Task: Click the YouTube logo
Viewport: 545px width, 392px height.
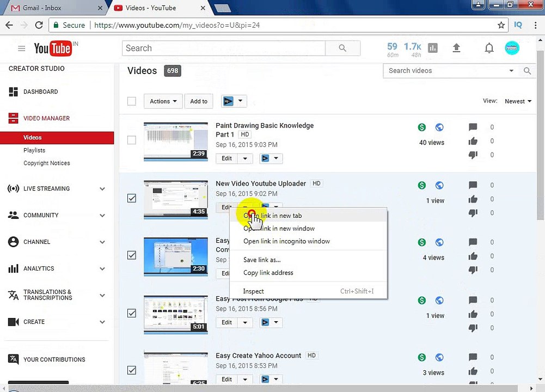Action: 53,48
